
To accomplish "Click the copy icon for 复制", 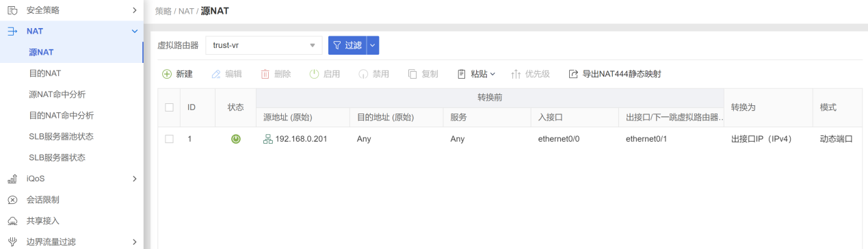I will click(412, 74).
